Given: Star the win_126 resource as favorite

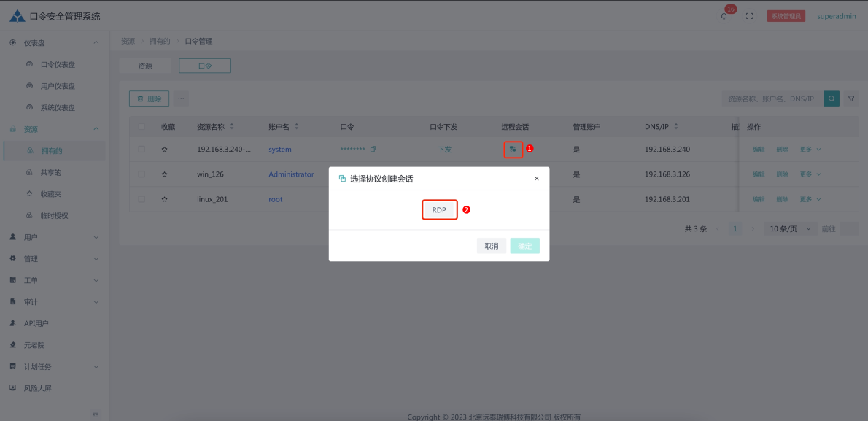Looking at the screenshot, I should (164, 174).
